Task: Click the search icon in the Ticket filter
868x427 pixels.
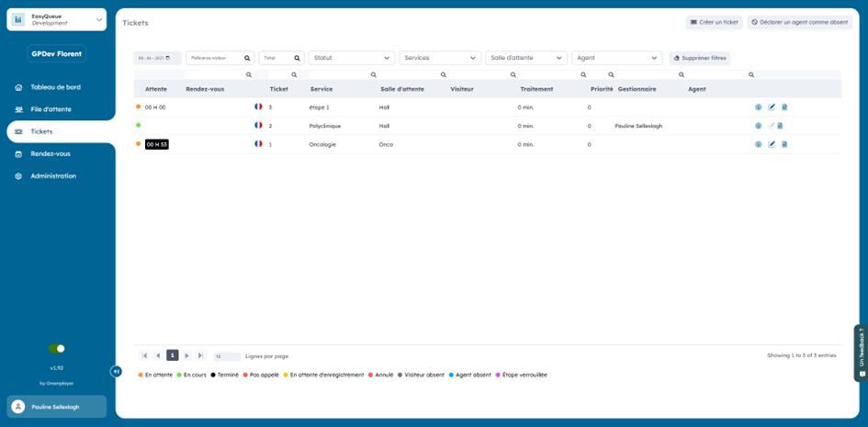Action: [x=297, y=58]
